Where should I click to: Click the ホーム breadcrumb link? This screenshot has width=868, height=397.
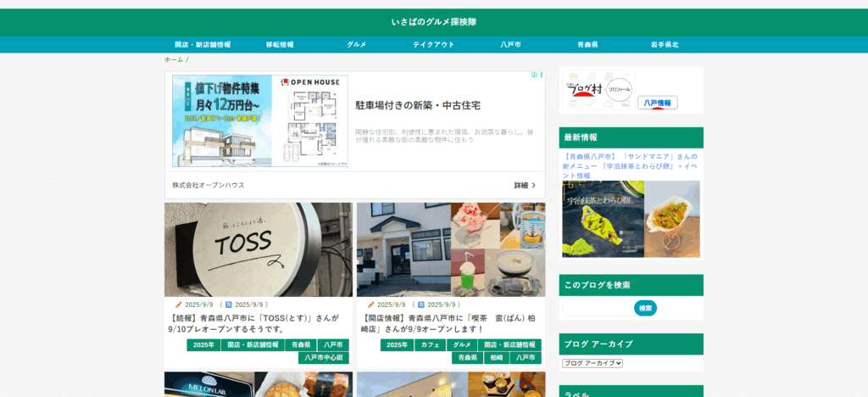tap(173, 60)
